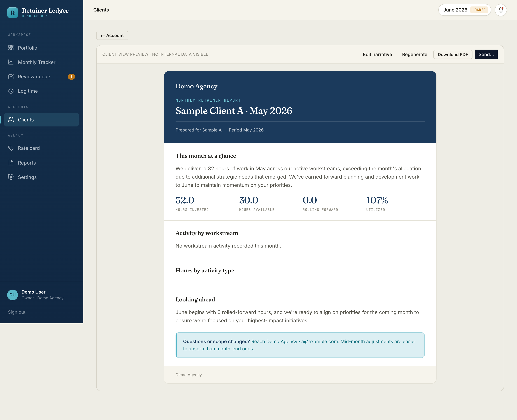Click the 107% utilized value
This screenshot has width=517, height=420.
(x=377, y=200)
